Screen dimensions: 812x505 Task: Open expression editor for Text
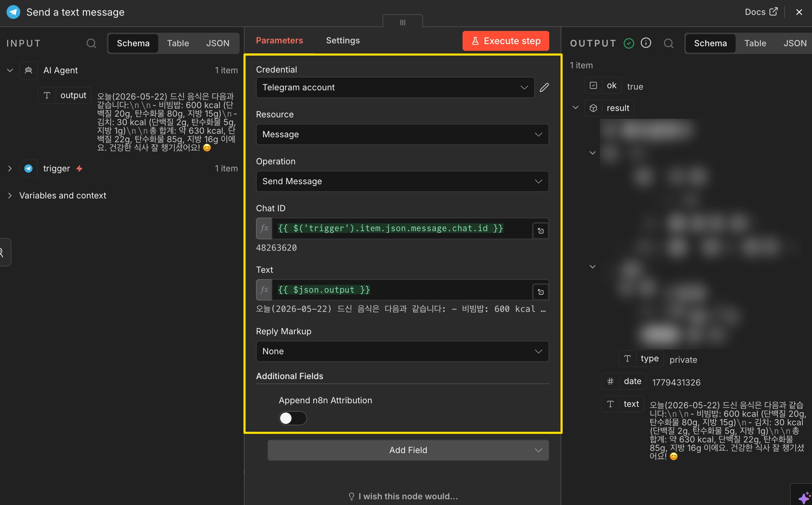pyautogui.click(x=541, y=292)
